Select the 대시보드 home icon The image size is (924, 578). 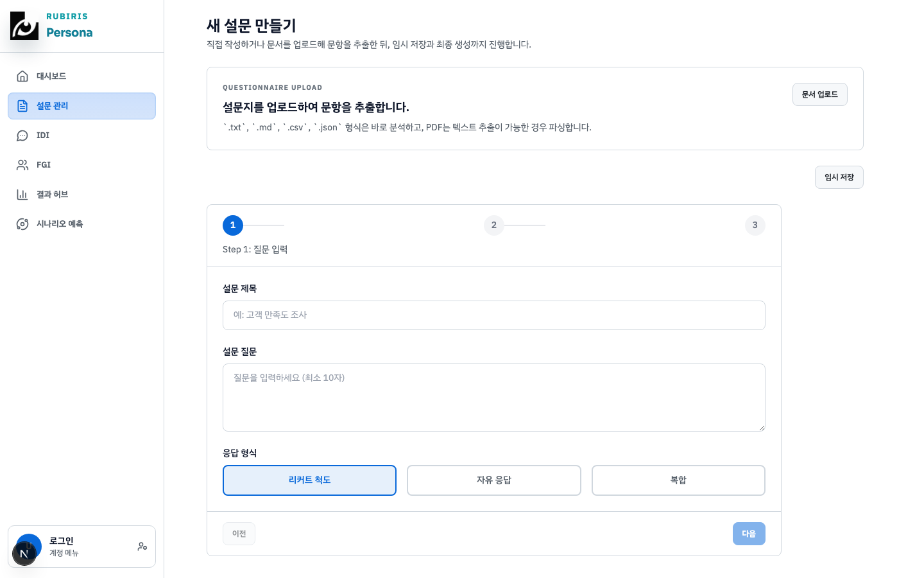[22, 76]
